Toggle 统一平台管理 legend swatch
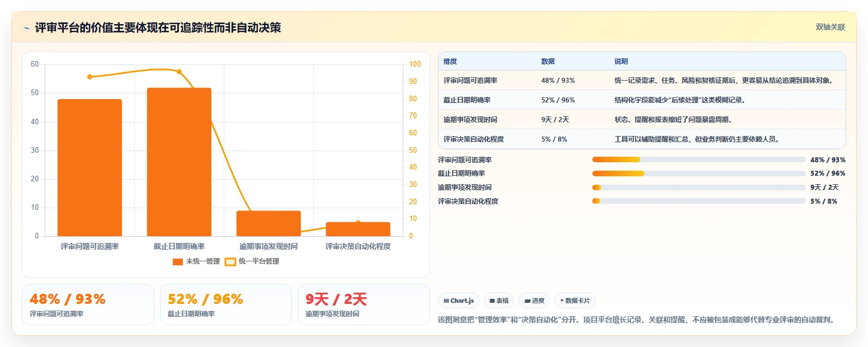The height and width of the screenshot is (347, 868). [230, 261]
